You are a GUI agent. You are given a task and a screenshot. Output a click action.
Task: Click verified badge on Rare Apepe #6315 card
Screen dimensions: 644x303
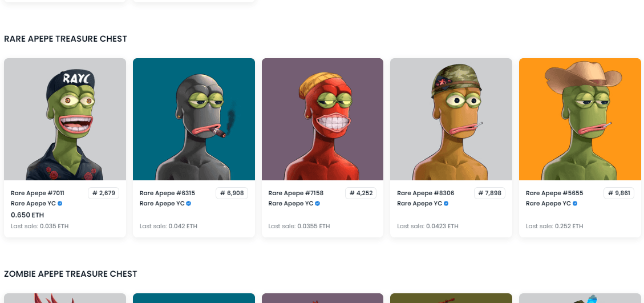coord(188,204)
